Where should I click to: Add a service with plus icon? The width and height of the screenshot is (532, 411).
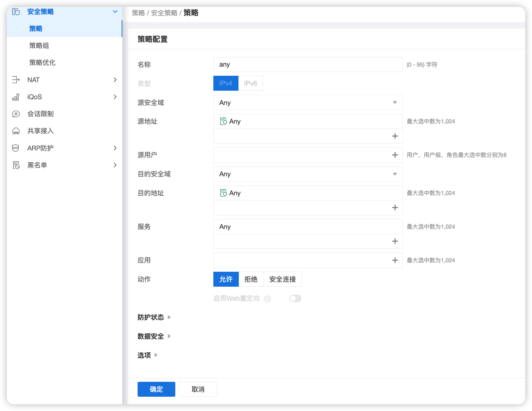[x=395, y=241]
